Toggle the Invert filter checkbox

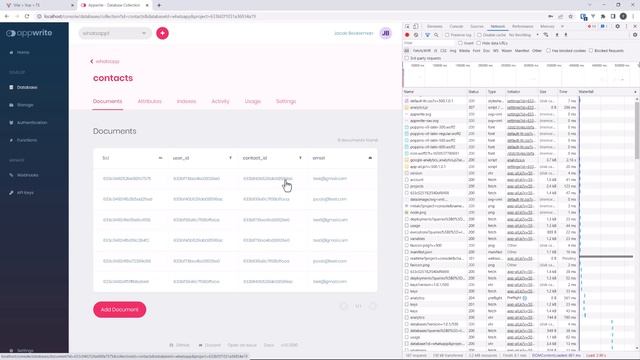(x=460, y=43)
